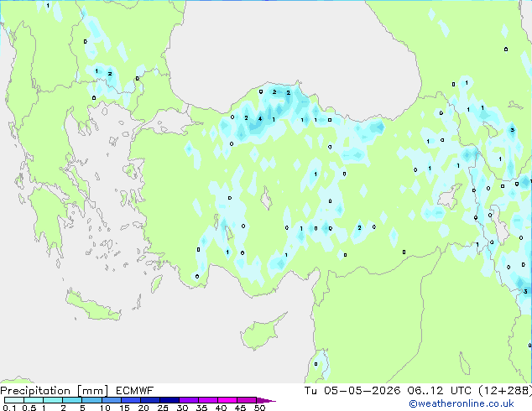Screen dimensions: 532x411
Task: Click the 'ECMWF' model label
Action: pyautogui.click(x=134, y=391)
